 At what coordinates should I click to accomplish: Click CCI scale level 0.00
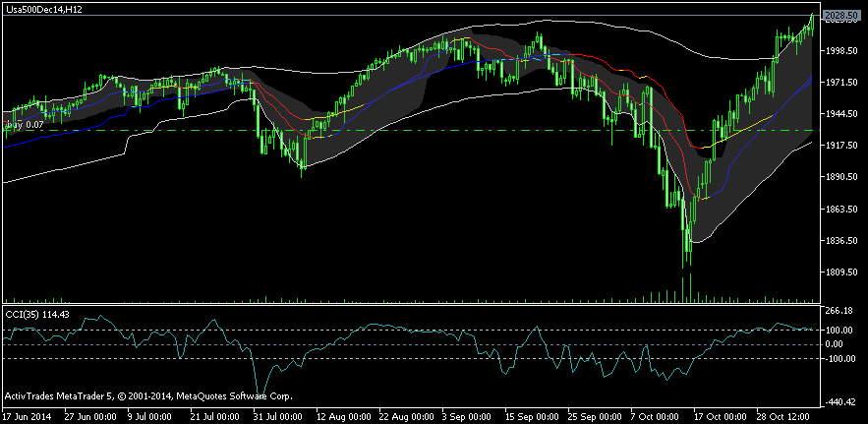(x=835, y=344)
